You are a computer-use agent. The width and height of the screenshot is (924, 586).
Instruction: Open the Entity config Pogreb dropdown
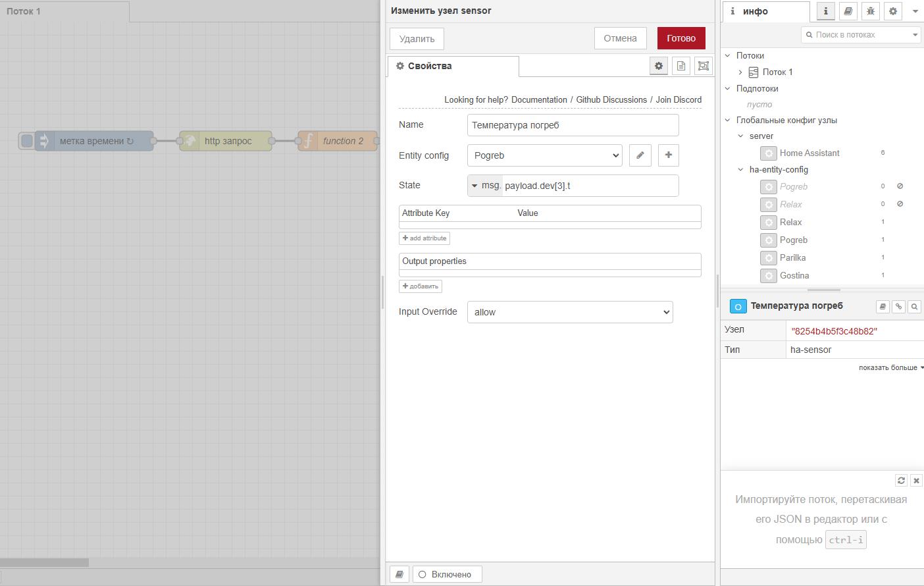tap(544, 155)
